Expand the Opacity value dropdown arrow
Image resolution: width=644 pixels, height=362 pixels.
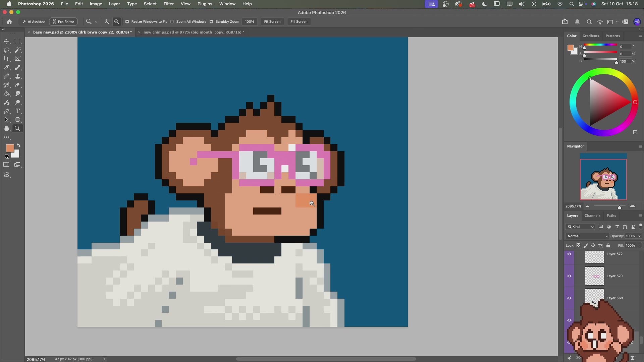click(639, 236)
